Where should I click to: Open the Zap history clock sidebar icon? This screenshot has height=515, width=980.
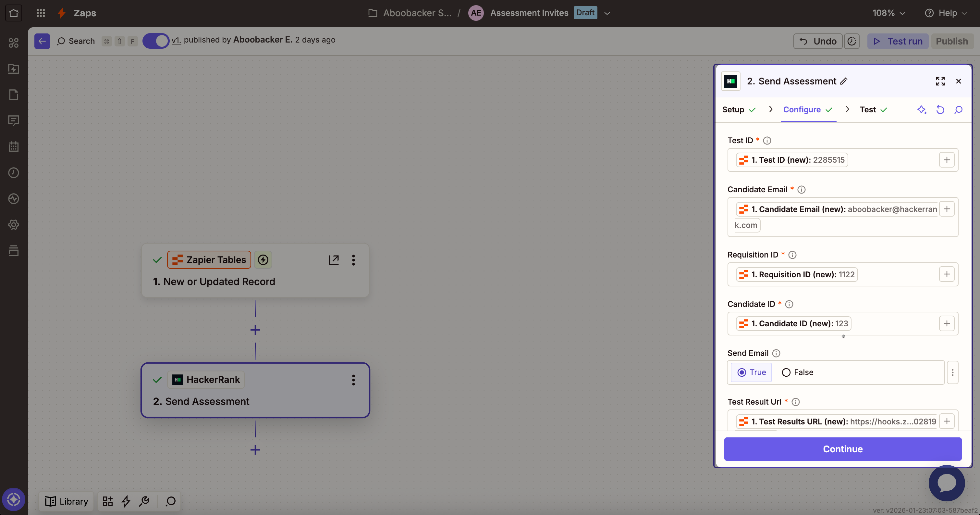[x=14, y=172]
